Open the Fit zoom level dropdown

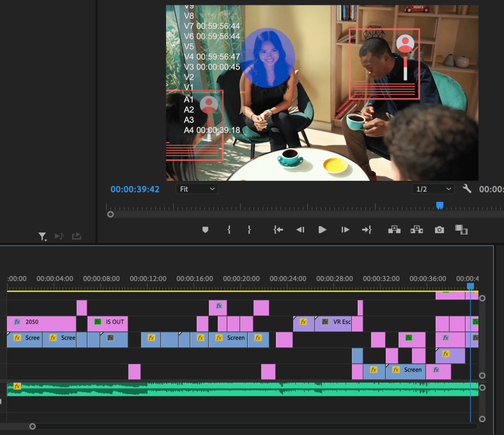coord(197,189)
